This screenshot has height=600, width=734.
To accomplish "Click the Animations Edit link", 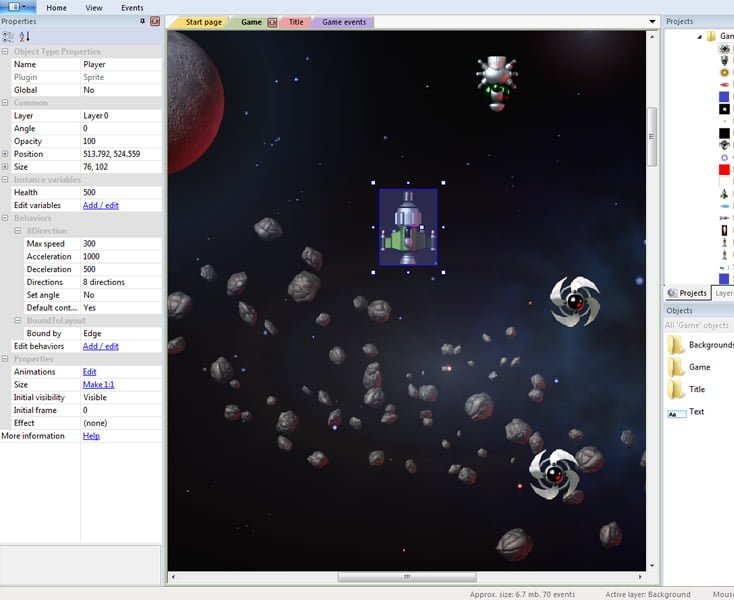I will [x=89, y=372].
